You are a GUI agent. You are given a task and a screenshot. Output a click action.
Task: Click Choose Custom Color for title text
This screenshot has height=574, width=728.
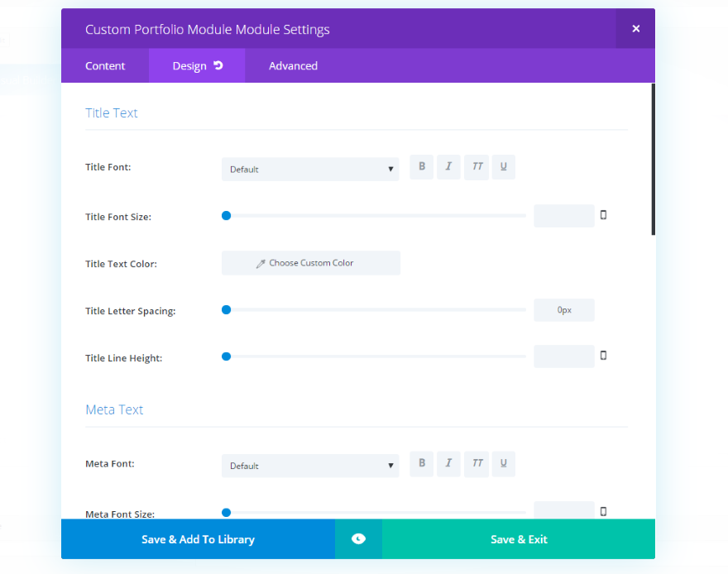[311, 263]
